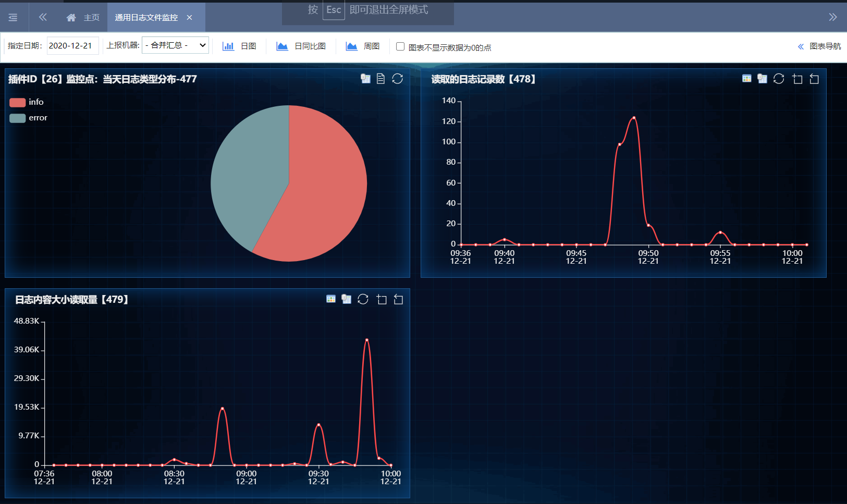Viewport: 847px width, 504px height.
Task: Click table view icon in 日志内容大小读取量 panel
Action: (x=330, y=299)
